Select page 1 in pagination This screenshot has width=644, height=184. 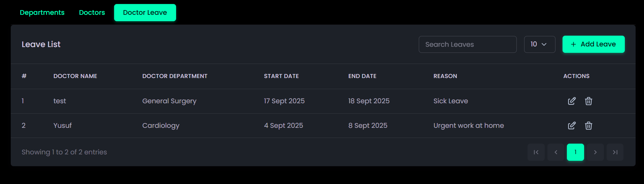(x=575, y=152)
